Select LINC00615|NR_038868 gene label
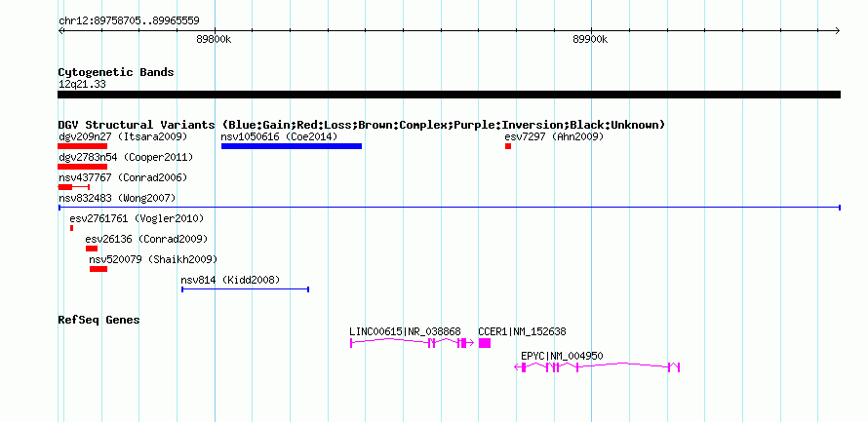Viewport: 868px width, 422px height. click(405, 331)
